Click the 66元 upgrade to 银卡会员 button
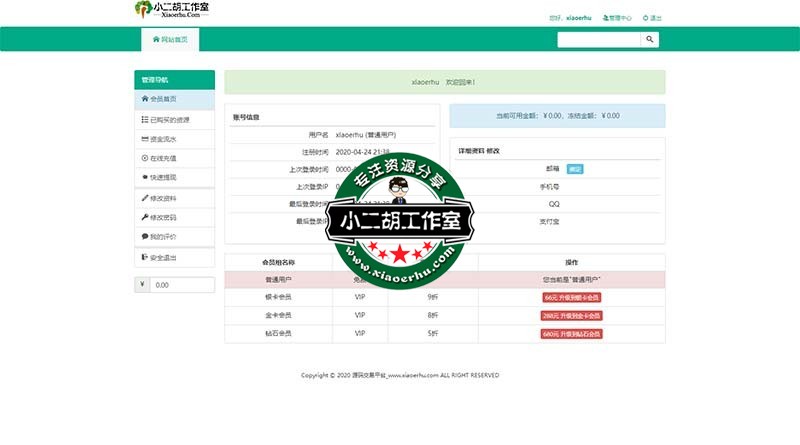 [571, 297]
